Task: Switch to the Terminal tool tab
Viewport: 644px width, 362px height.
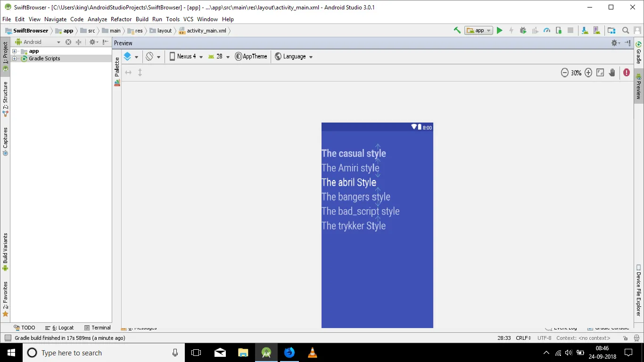Action: pyautogui.click(x=98, y=328)
